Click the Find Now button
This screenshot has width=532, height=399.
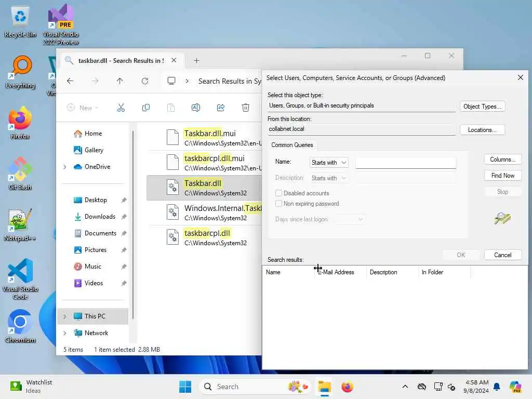[503, 176]
